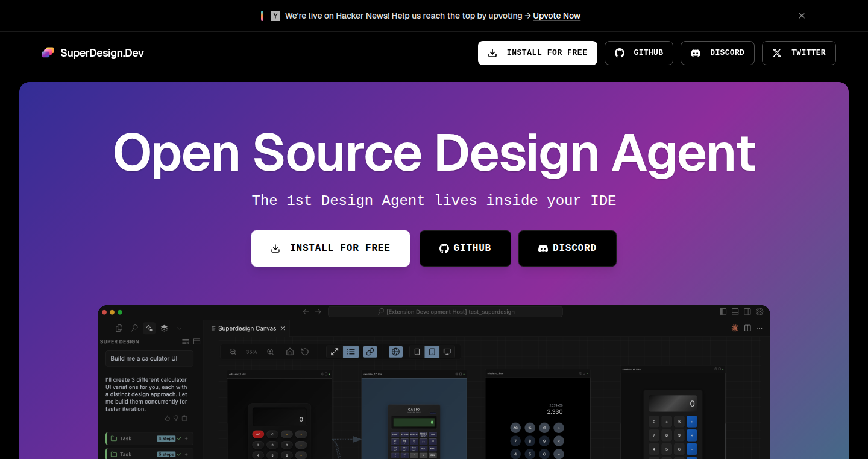This screenshot has height=459, width=868.
Task: Open DISCORD from the top navigation
Action: pyautogui.click(x=717, y=52)
